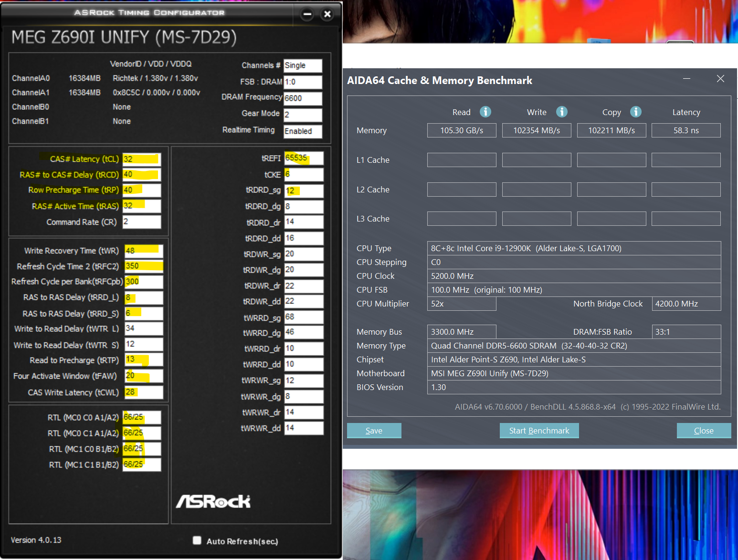The width and height of the screenshot is (738, 560).
Task: Click the tRFC2 field showing 350
Action: [x=144, y=266]
